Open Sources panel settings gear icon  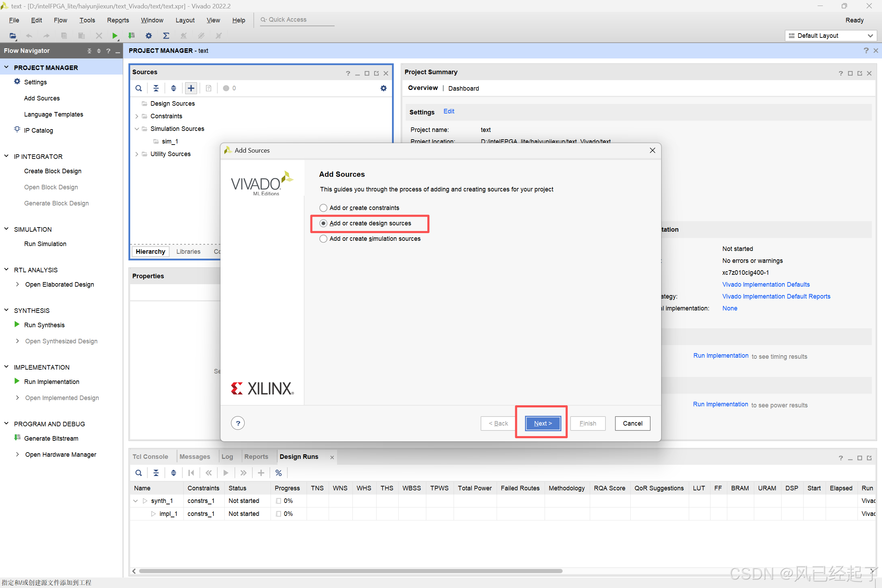pos(383,88)
